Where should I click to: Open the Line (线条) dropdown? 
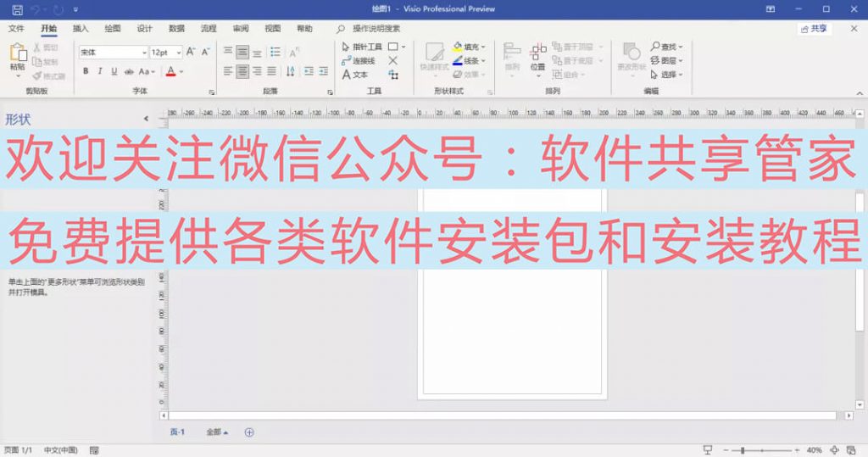pyautogui.click(x=470, y=61)
